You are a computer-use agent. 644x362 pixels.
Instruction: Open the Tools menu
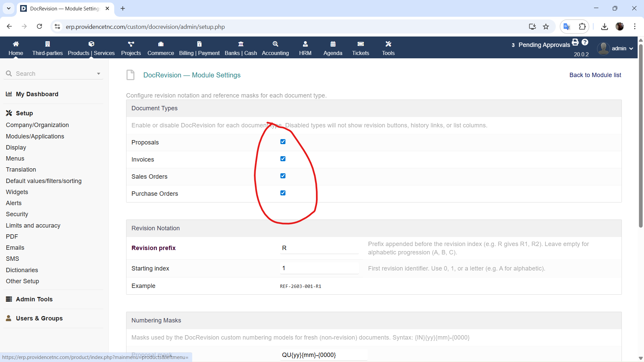(x=388, y=48)
